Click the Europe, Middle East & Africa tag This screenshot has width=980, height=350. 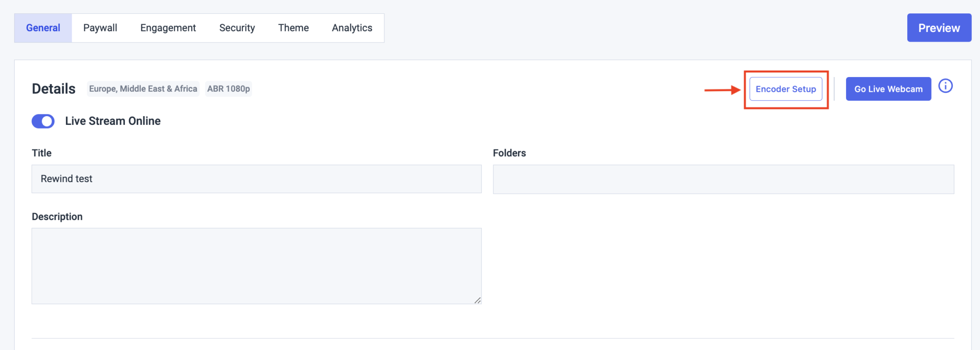tap(143, 89)
